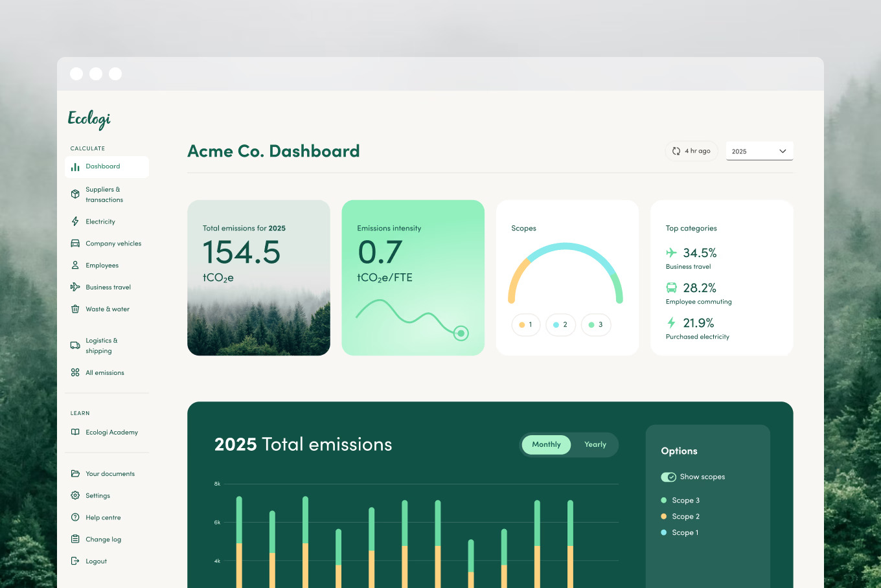Click the Logout exit icon

pyautogui.click(x=75, y=561)
